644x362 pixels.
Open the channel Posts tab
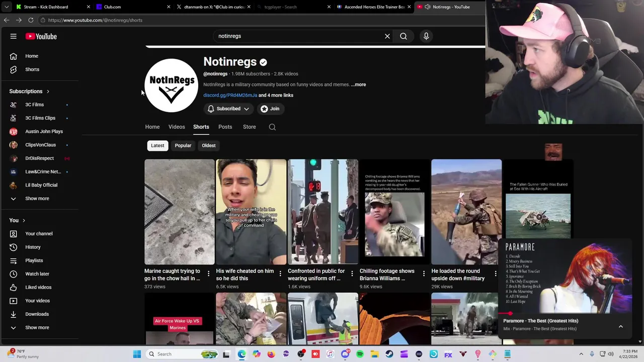pyautogui.click(x=225, y=127)
